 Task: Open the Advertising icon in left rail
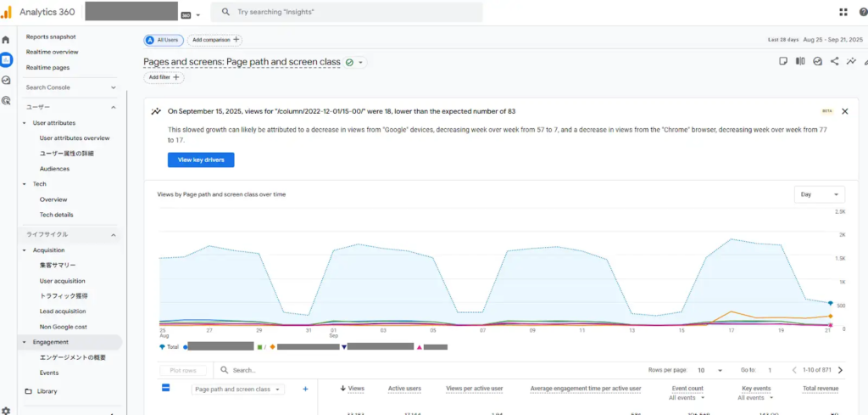coord(7,100)
